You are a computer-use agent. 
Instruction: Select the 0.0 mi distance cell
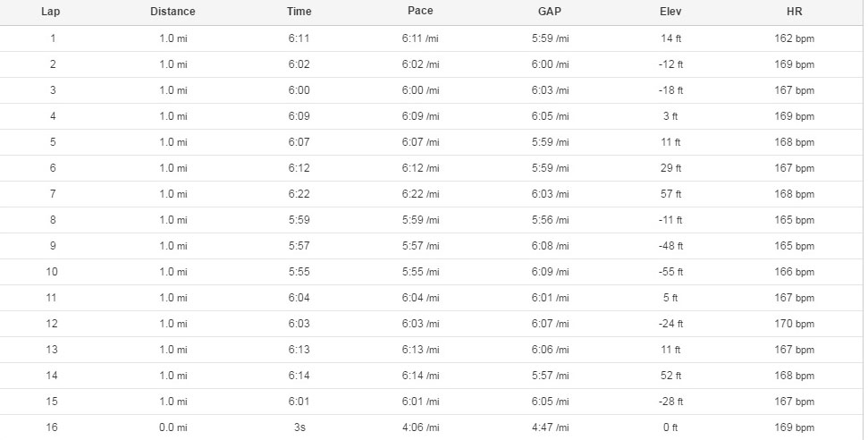[173, 427]
